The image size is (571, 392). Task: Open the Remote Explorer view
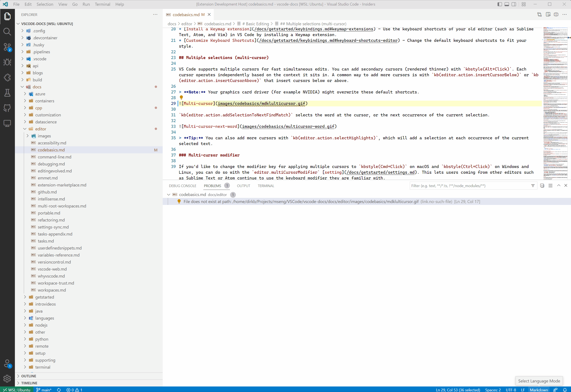click(7, 123)
